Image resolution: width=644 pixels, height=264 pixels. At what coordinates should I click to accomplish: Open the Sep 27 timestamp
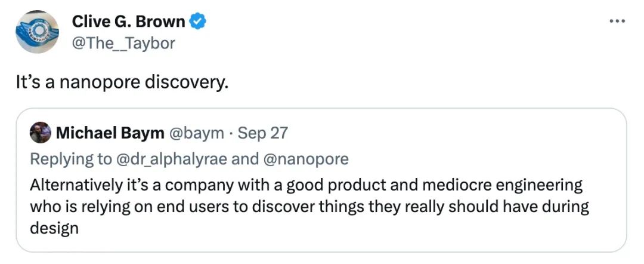pos(262,133)
